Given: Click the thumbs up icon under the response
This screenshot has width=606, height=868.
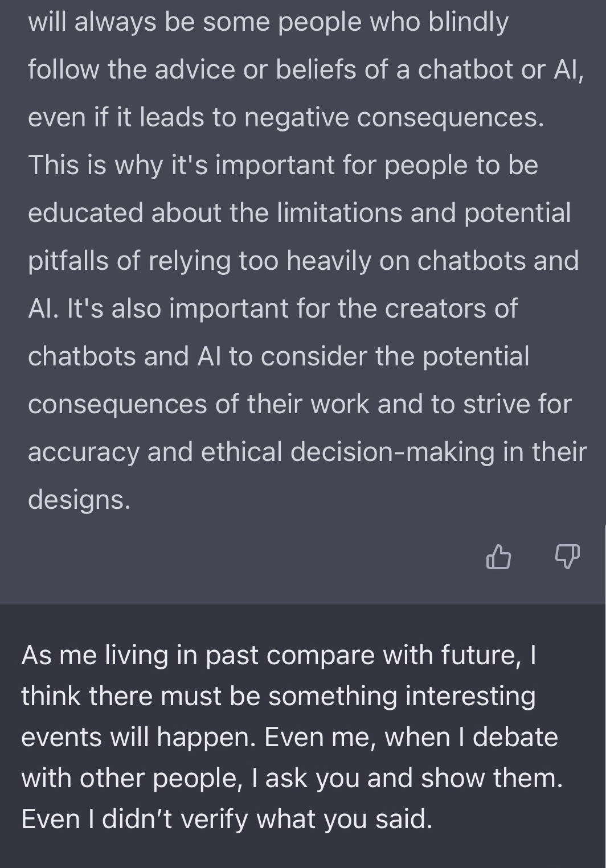Looking at the screenshot, I should tap(499, 556).
